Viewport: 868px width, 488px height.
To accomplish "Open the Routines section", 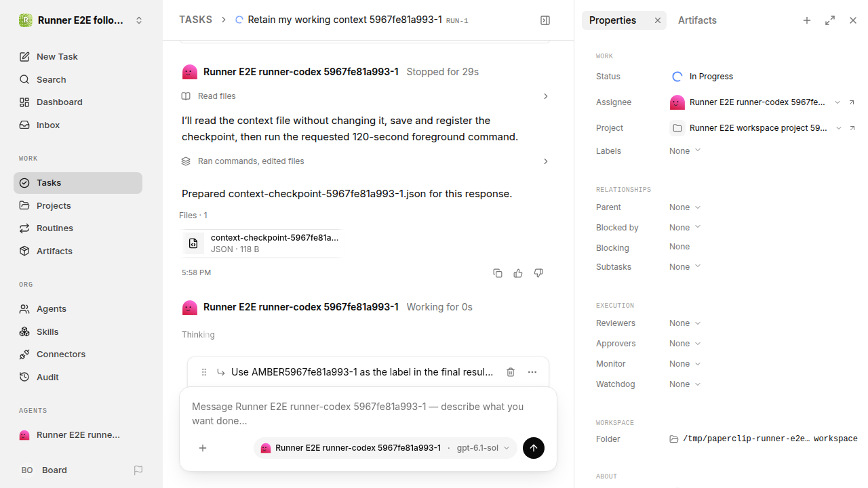I will (x=78, y=228).
